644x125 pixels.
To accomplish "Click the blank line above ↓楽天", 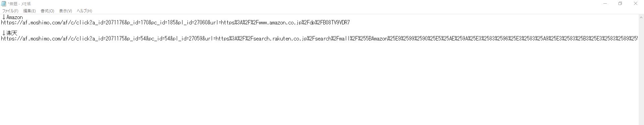I will 319,28.
